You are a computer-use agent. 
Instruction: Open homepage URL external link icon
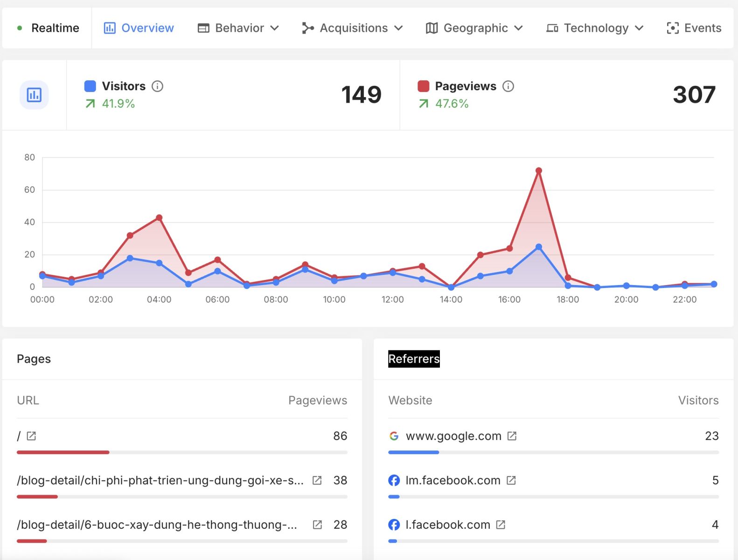[31, 436]
